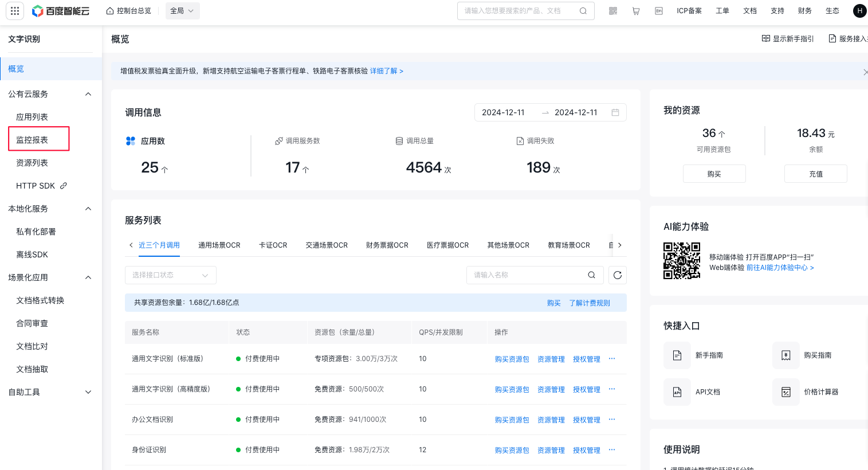Select the 医疗票据OCR tab
The image size is (868, 470).
click(x=448, y=245)
